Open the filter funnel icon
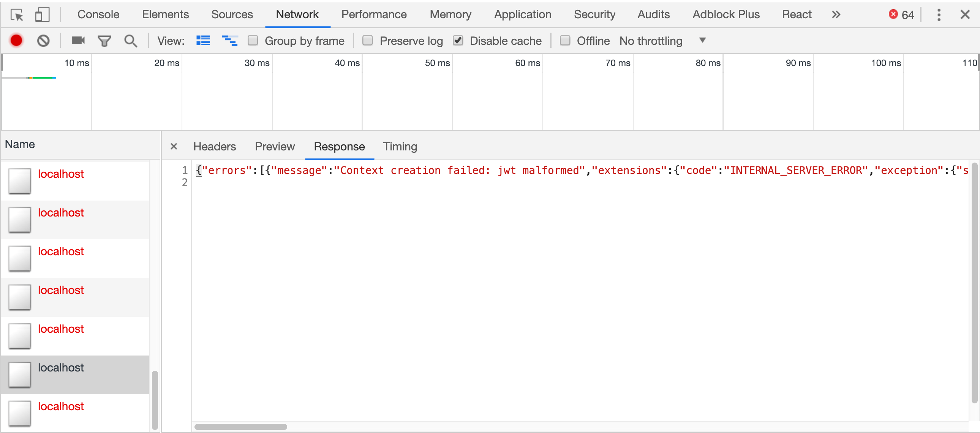This screenshot has width=980, height=433. [104, 41]
